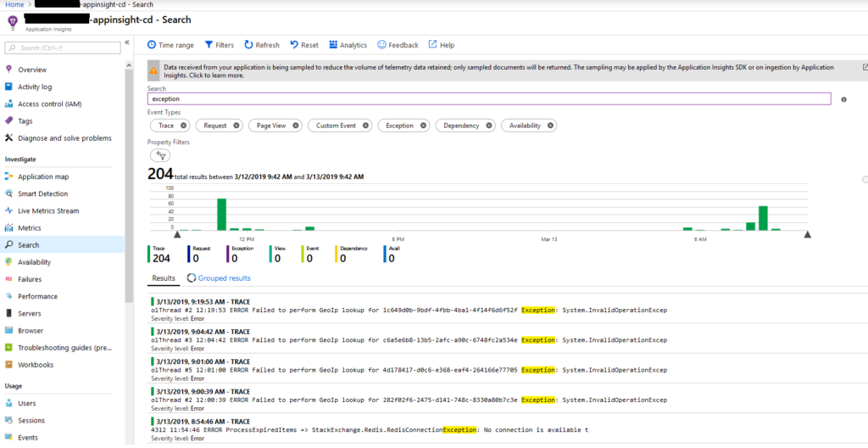Open Browser in the sidebar
The image size is (868, 448).
tap(31, 331)
